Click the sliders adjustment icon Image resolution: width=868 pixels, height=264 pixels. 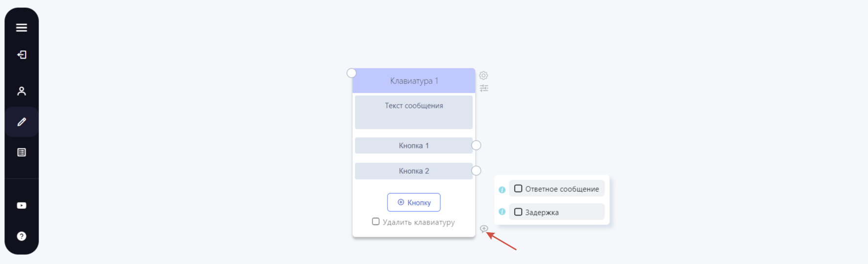tap(484, 88)
